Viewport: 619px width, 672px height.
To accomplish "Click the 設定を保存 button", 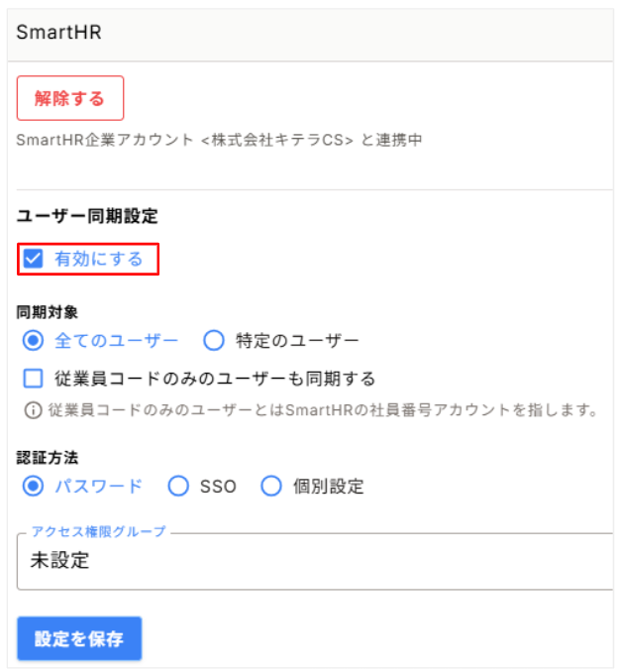I will click(x=79, y=638).
